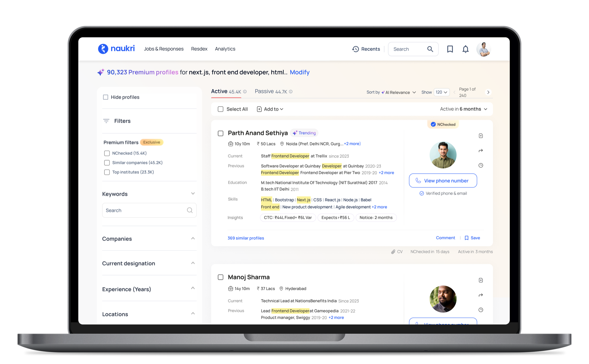Open Active in 6 months dropdown
This screenshot has height=364, width=589.
point(464,109)
